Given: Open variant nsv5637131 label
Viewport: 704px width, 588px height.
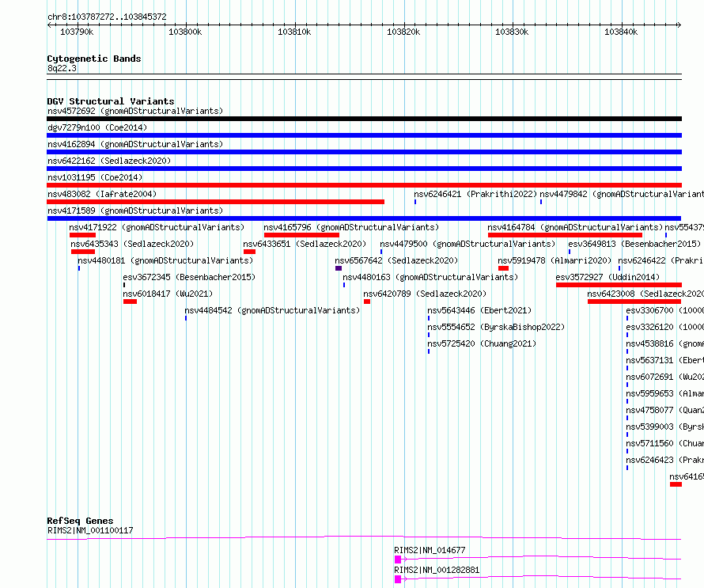Looking at the screenshot, I should click(x=664, y=360).
